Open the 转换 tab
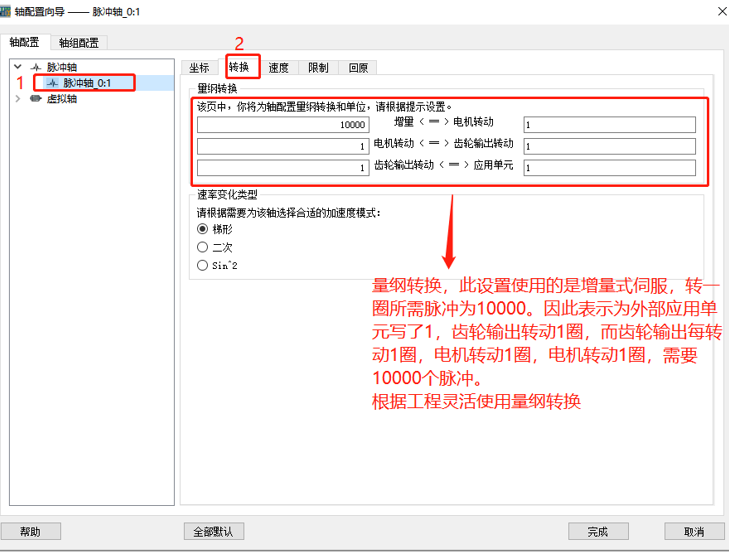Image resolution: width=729 pixels, height=552 pixels. tap(239, 67)
